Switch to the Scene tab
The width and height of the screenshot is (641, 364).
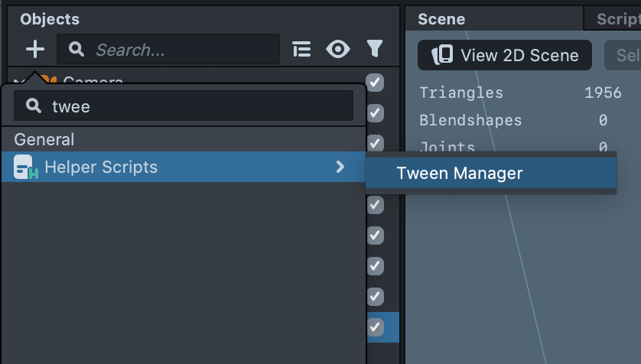[x=441, y=19]
